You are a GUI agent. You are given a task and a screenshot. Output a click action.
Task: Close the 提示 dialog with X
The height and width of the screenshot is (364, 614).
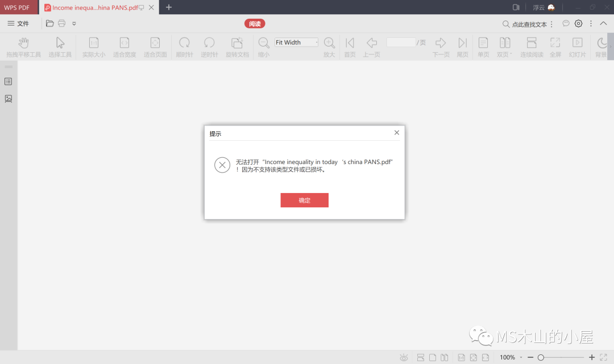[397, 132]
